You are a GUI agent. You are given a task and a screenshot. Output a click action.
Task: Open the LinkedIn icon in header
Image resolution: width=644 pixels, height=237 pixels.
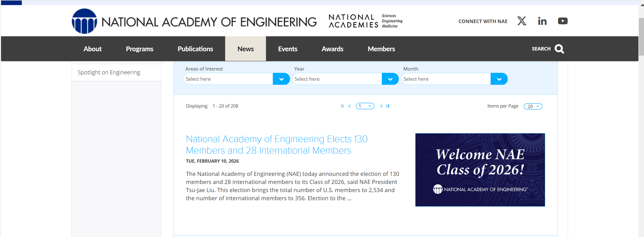point(542,21)
